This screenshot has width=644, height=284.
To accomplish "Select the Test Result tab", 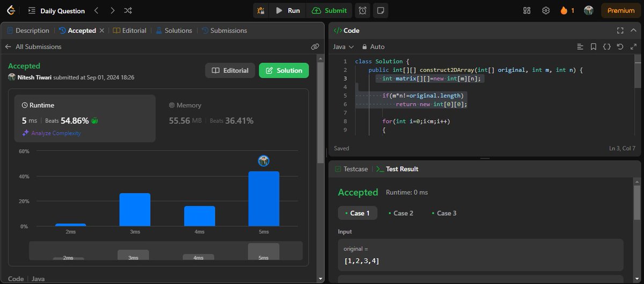I will click(x=397, y=169).
